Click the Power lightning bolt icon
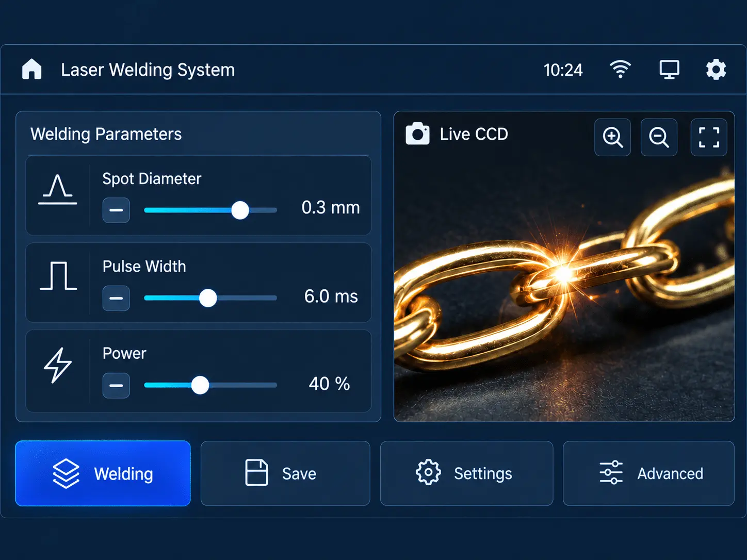 pos(57,365)
